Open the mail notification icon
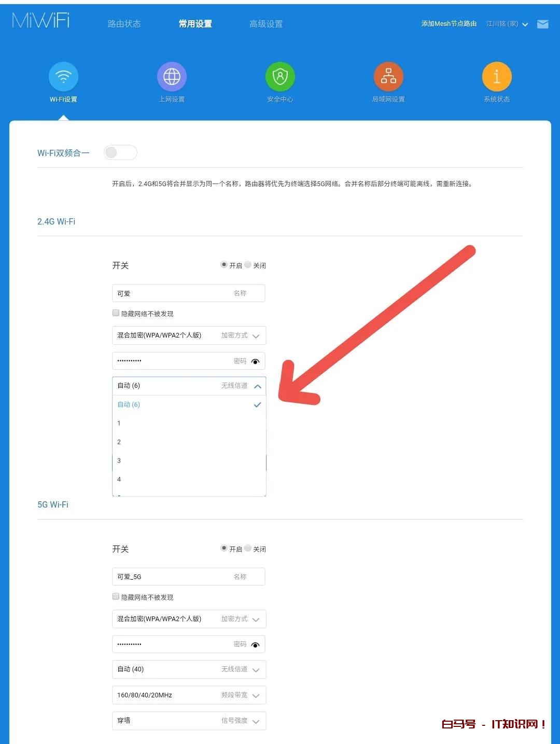 (542, 24)
